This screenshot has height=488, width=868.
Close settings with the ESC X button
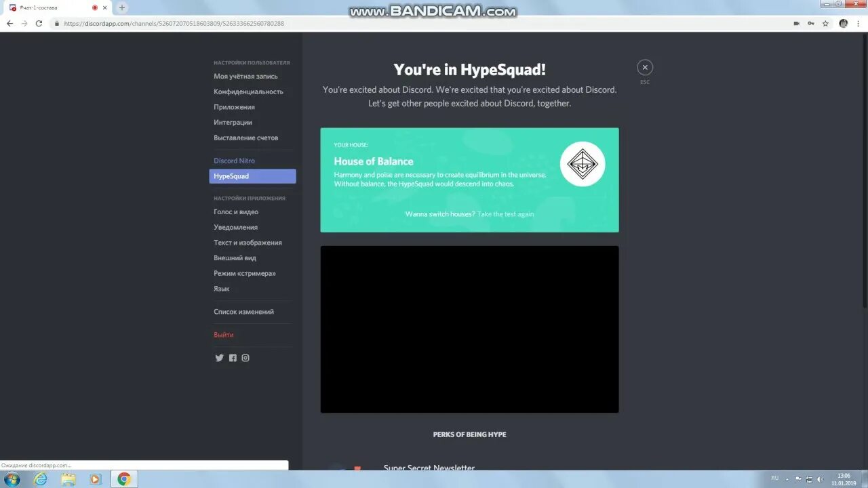tap(645, 67)
